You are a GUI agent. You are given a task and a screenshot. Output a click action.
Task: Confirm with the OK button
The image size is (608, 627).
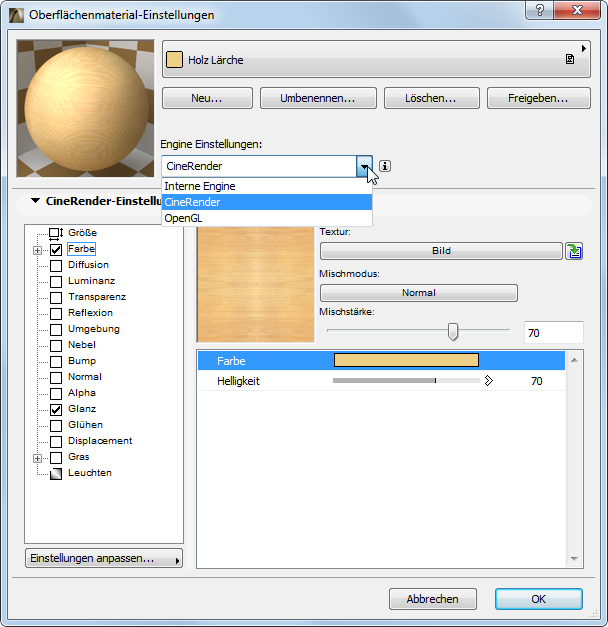(x=538, y=599)
